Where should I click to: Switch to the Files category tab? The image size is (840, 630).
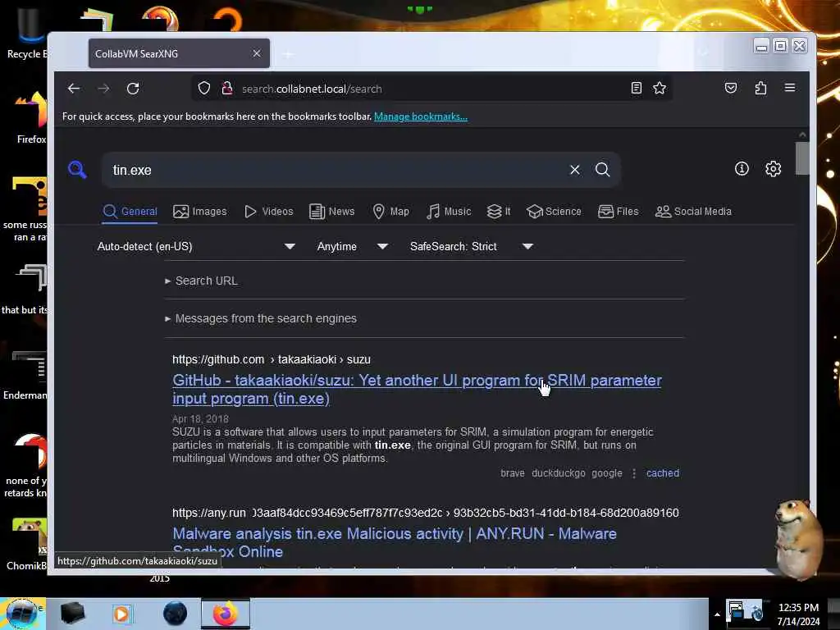click(x=619, y=212)
